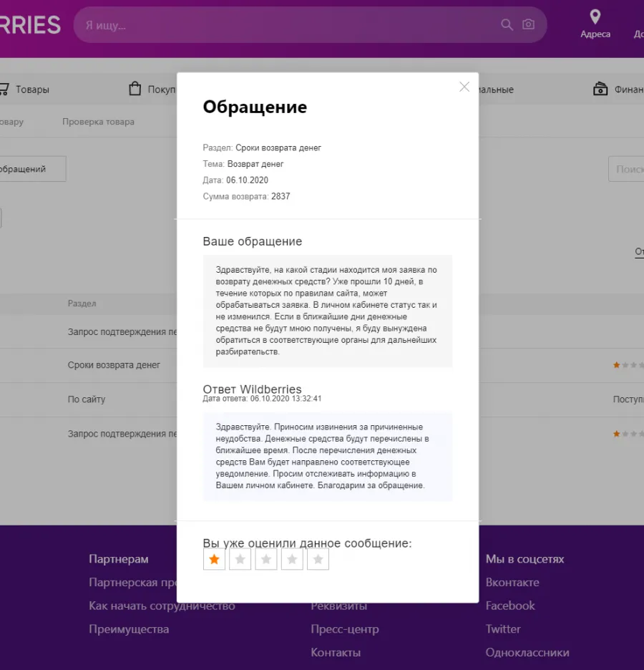Open the Сроки возврата денег row
This screenshot has height=670, width=644.
114,365
